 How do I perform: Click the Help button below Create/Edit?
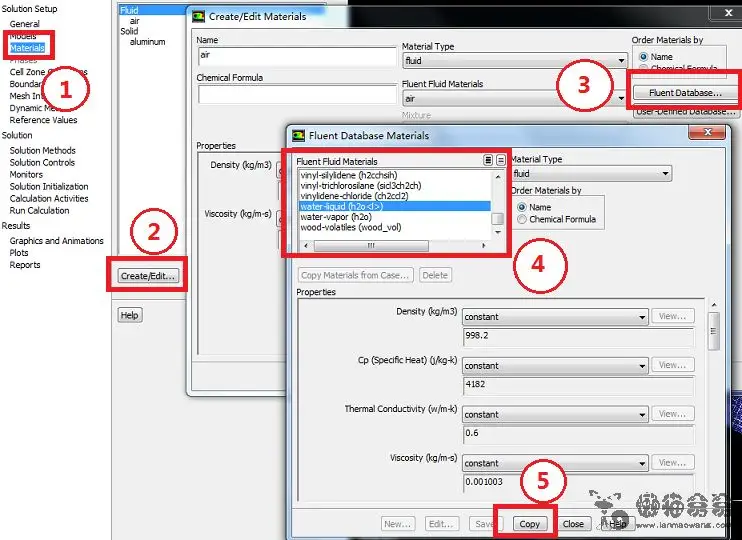(130, 315)
